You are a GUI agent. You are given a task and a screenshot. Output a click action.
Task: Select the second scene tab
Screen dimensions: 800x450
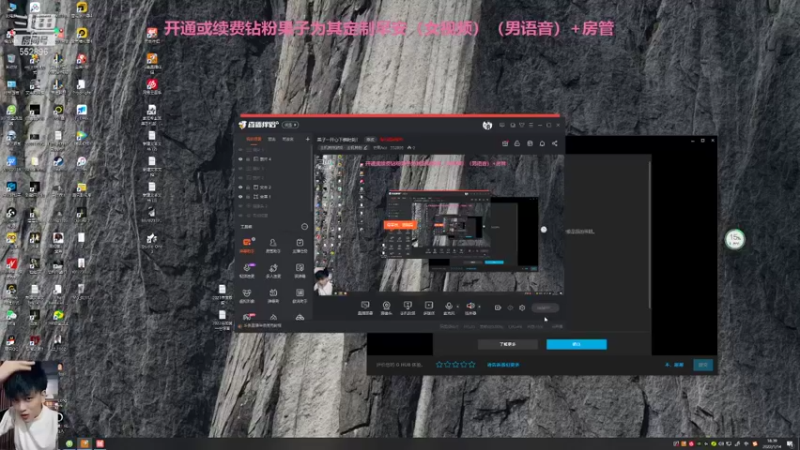(x=272, y=139)
